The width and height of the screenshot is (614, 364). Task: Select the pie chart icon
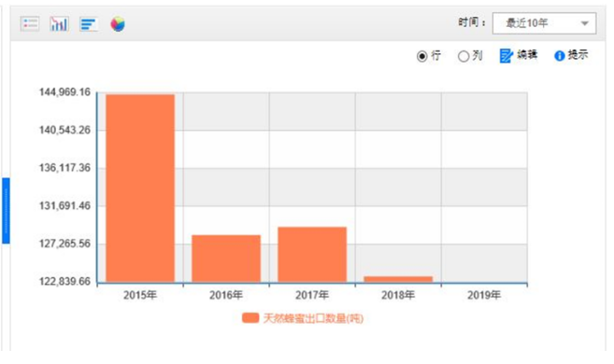118,24
